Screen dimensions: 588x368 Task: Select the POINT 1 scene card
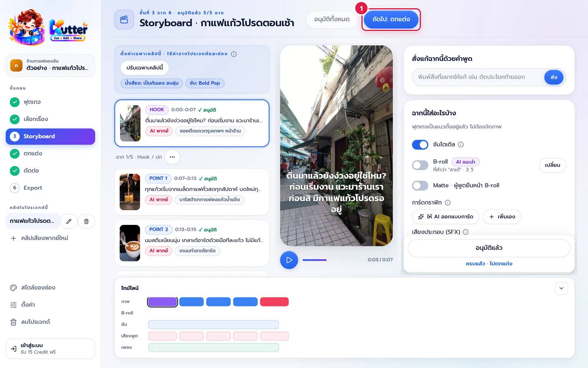pos(192,192)
